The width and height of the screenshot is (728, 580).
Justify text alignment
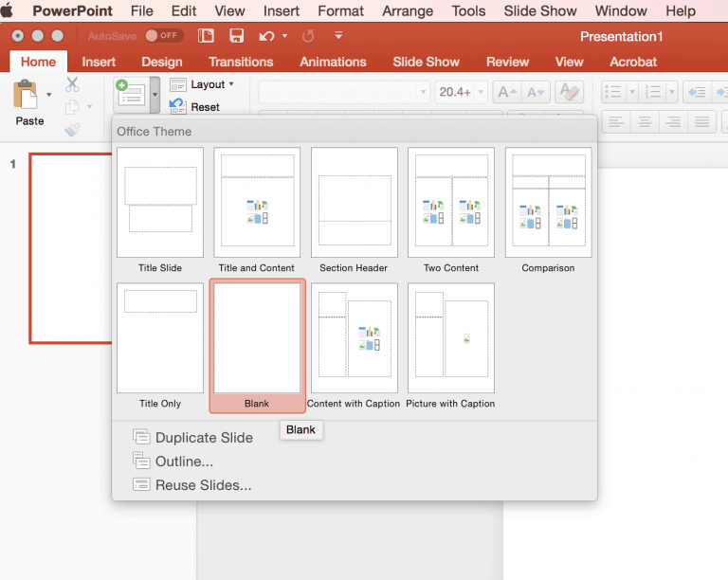pos(702,122)
